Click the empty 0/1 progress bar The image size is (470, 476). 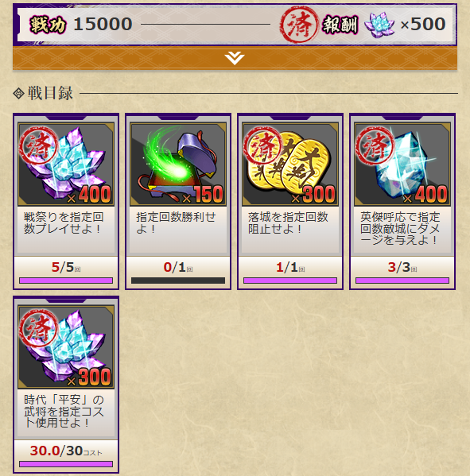click(x=178, y=281)
